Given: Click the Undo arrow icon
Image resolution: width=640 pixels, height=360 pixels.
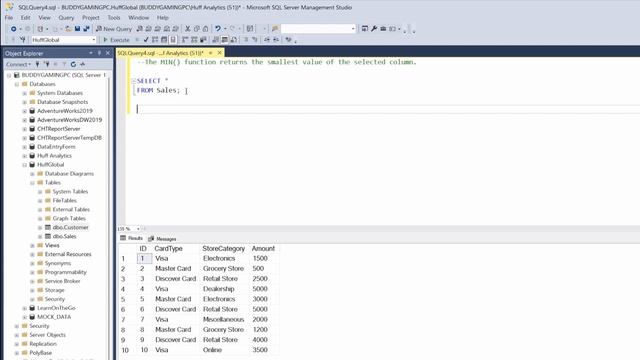Looking at the screenshot, I should pyautogui.click(x=218, y=29).
